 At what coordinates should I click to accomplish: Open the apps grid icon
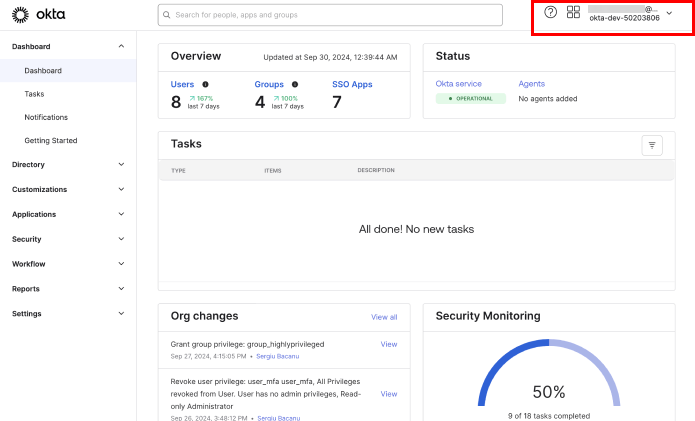coord(573,12)
